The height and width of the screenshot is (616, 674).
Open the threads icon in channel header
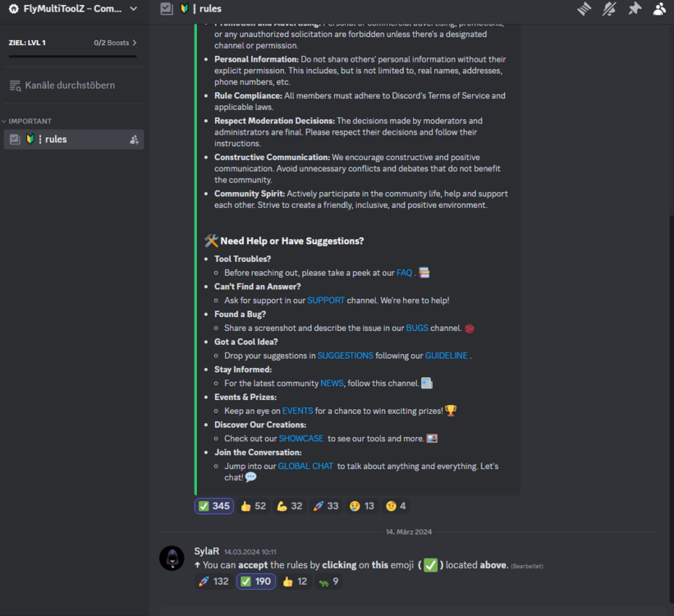[x=584, y=9]
